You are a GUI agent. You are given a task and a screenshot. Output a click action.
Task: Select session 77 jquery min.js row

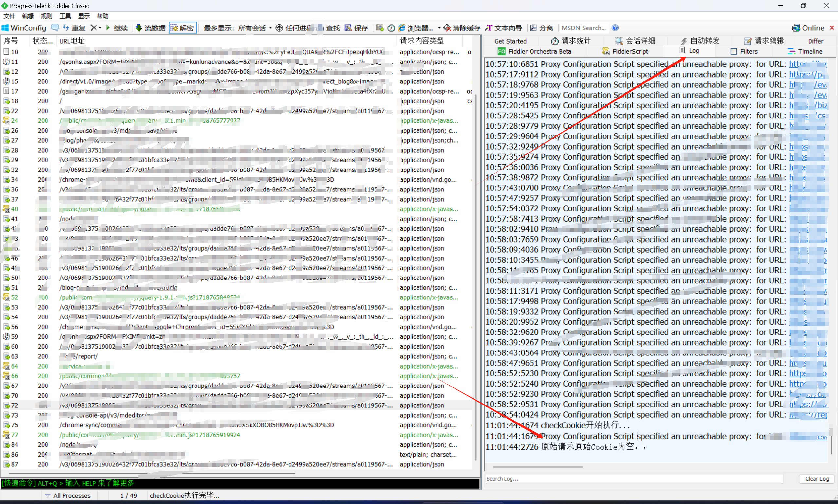tap(236, 435)
